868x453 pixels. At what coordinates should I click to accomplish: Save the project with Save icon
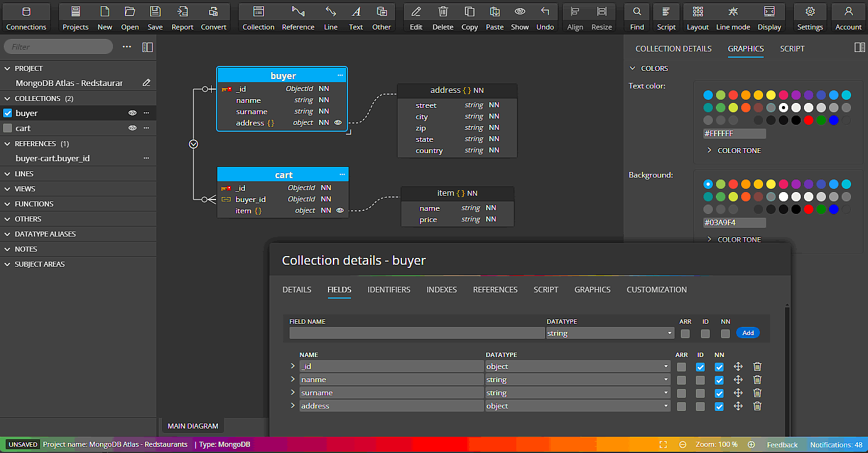coord(155,18)
